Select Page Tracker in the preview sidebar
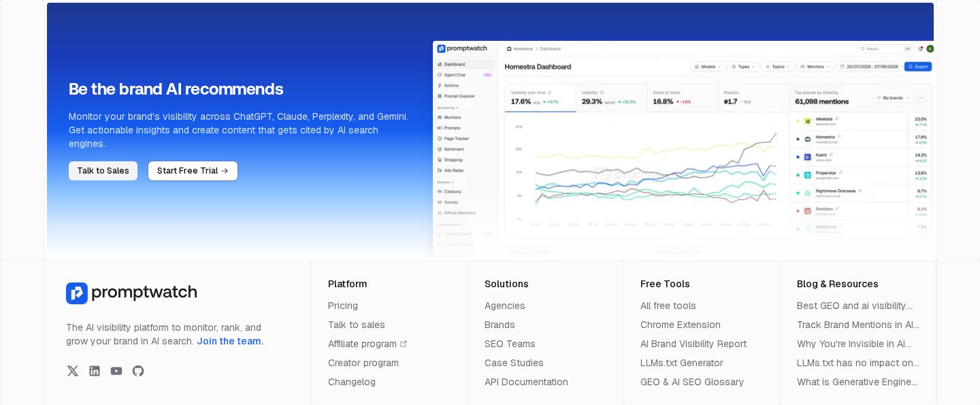 (465, 139)
